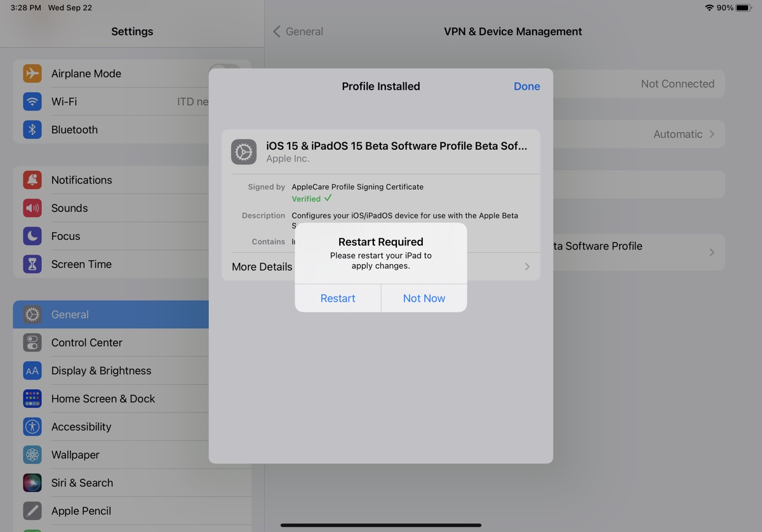Open Notifications settings
Viewport: 762px width, 532px height.
tap(132, 180)
